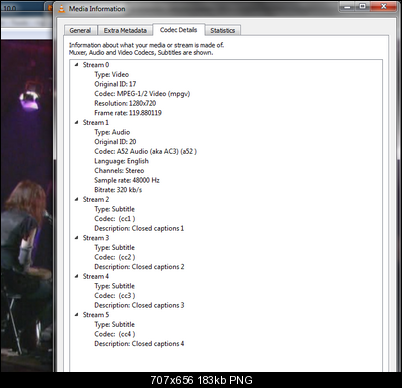This screenshot has height=388, width=402.
Task: Select the Resolution: 1280x720 entry
Action: [x=125, y=103]
